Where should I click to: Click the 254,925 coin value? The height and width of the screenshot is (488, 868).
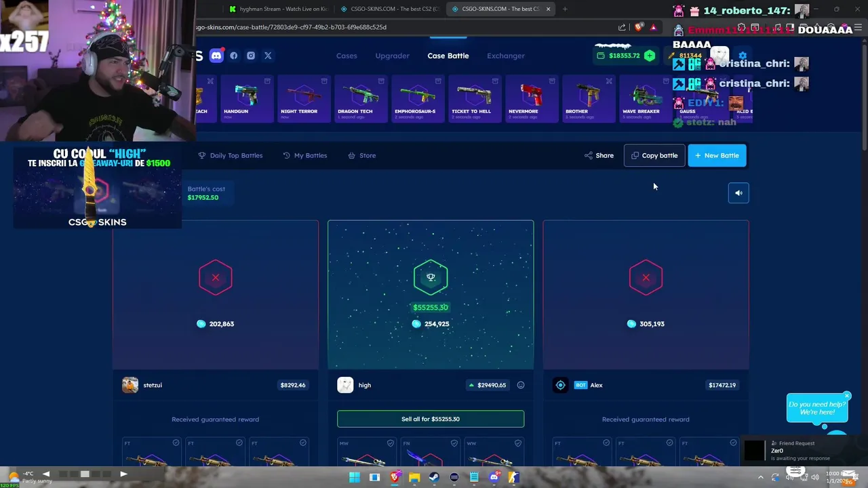point(436,324)
